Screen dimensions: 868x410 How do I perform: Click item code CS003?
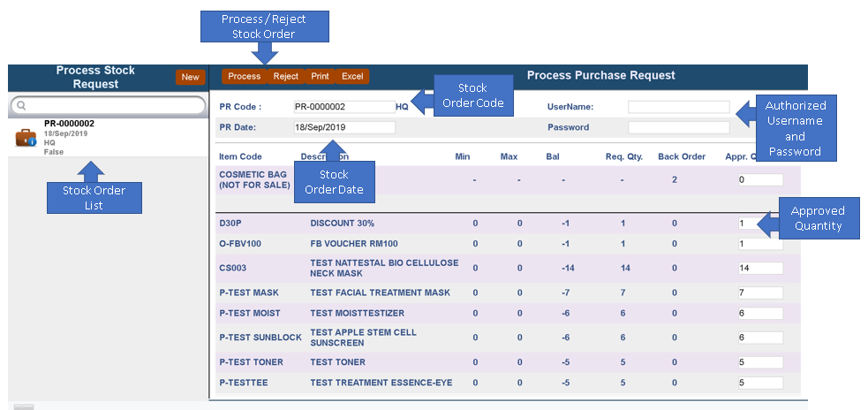233,268
